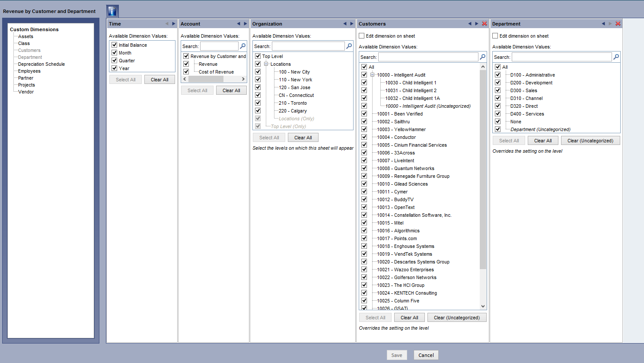644x363 pixels.
Task: Click the info icon next to the title
Action: 112,11
